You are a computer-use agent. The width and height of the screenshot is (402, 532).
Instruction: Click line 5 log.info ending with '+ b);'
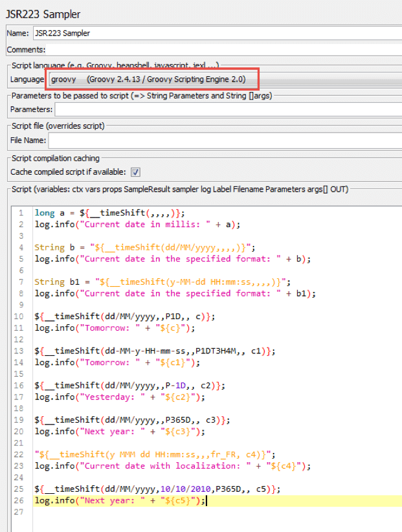[x=172, y=259]
